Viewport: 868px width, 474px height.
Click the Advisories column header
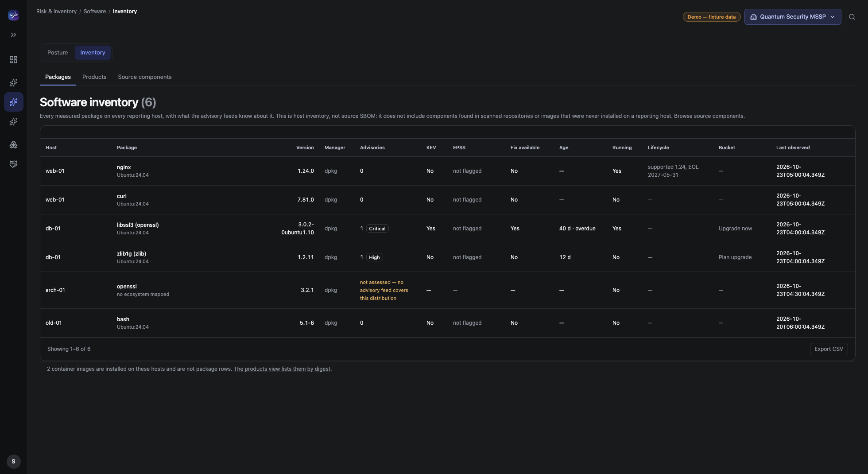pos(372,148)
